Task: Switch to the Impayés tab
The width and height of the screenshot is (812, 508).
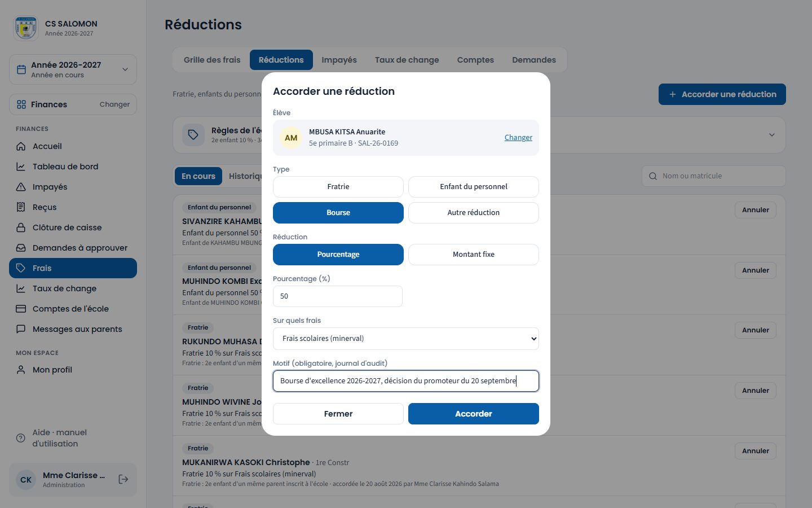Action: coord(339,60)
